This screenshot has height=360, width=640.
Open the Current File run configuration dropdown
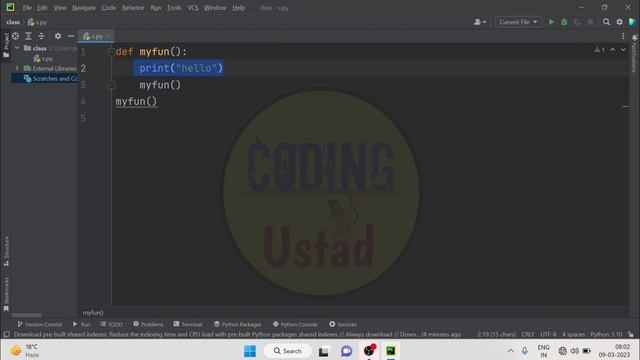click(x=518, y=22)
